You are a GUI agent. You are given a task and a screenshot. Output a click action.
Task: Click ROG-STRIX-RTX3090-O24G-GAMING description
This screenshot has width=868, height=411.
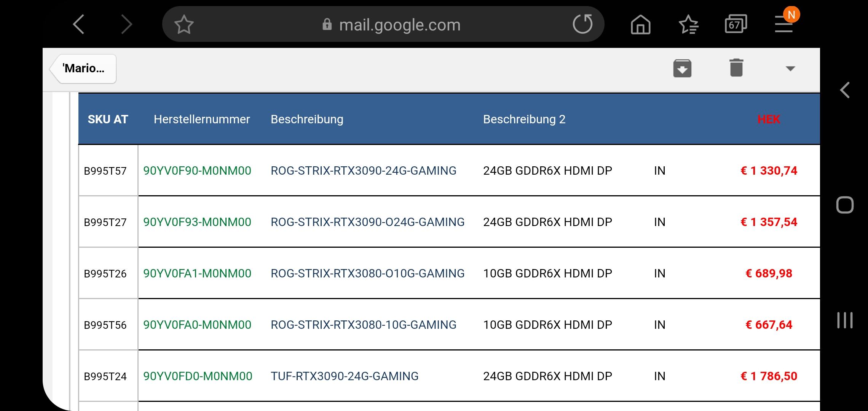click(368, 222)
